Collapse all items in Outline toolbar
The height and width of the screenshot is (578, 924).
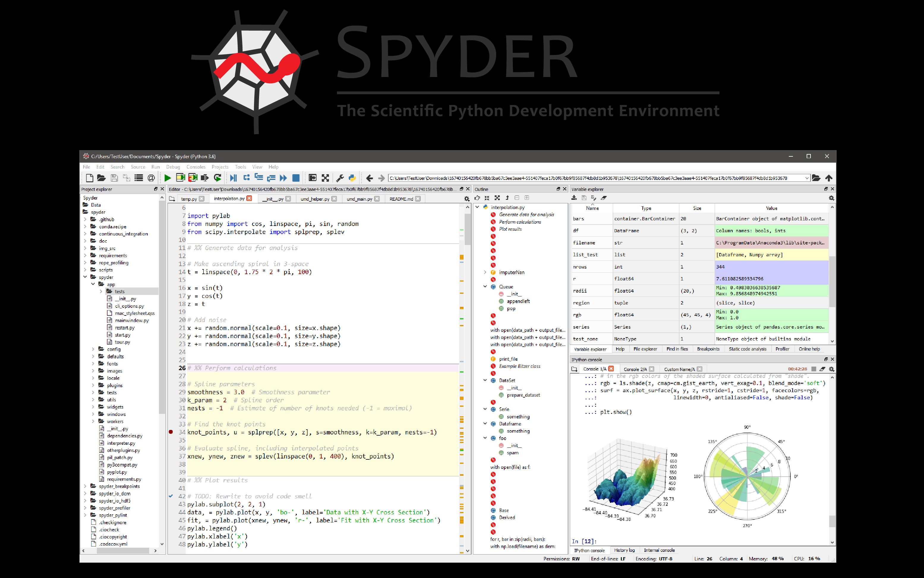tap(487, 198)
